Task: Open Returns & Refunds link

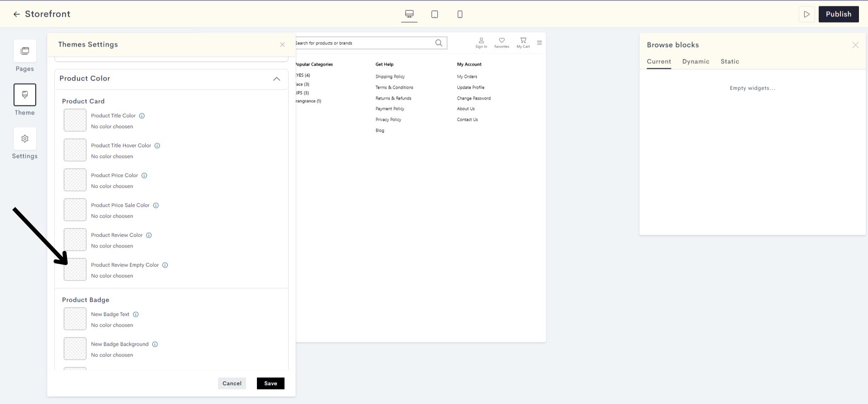Action: point(393,98)
